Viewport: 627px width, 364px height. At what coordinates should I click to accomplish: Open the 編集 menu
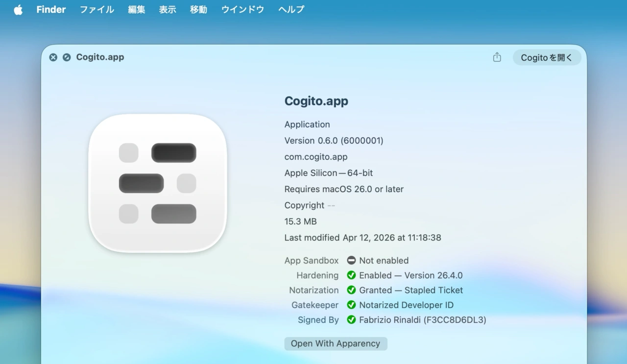click(x=137, y=10)
